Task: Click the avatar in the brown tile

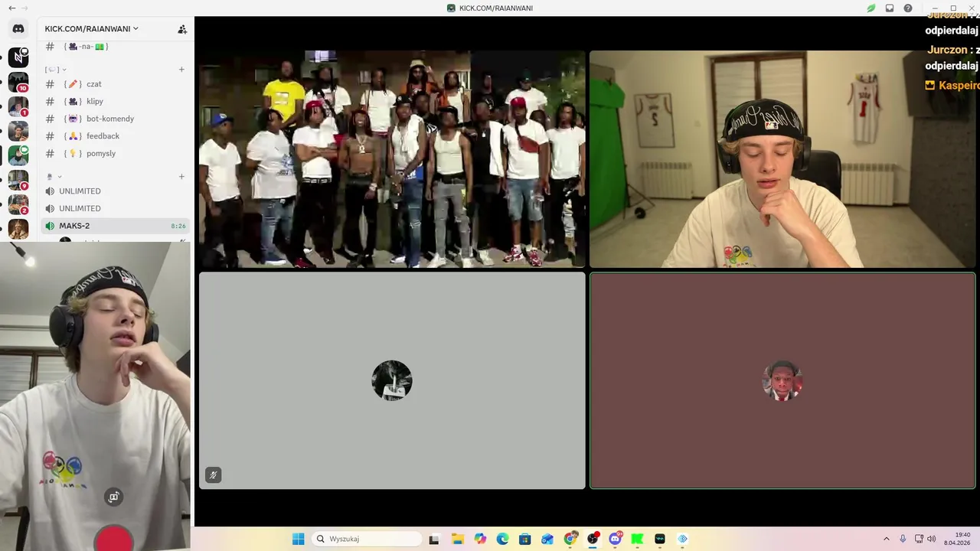Action: [x=782, y=380]
